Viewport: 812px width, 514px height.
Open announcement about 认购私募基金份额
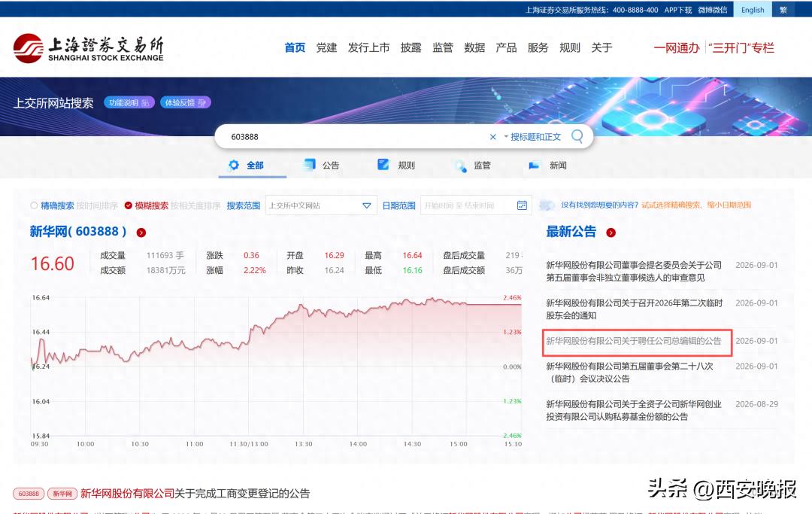(x=634, y=410)
